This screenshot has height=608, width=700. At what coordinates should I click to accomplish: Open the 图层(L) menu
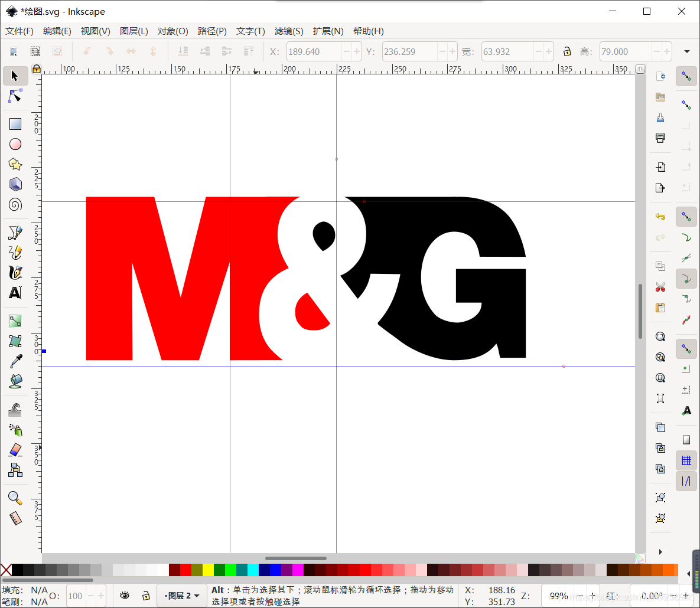[x=134, y=31]
